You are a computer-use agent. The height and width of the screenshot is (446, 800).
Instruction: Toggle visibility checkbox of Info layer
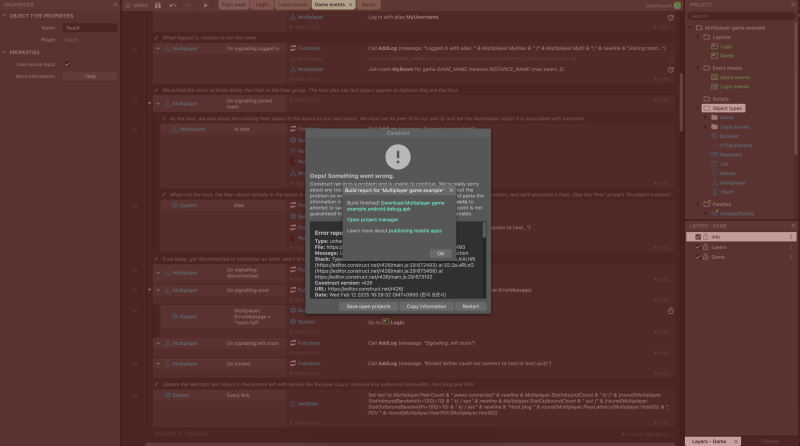697,237
